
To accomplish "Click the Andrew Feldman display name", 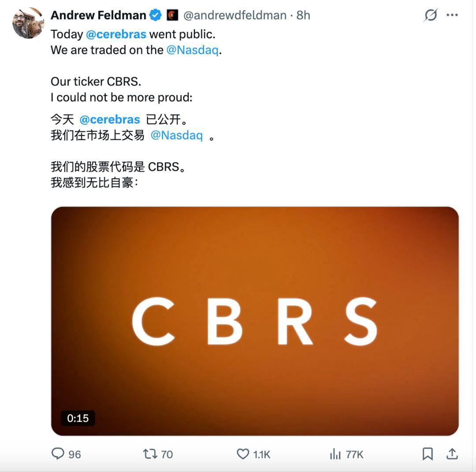I will 98,15.
